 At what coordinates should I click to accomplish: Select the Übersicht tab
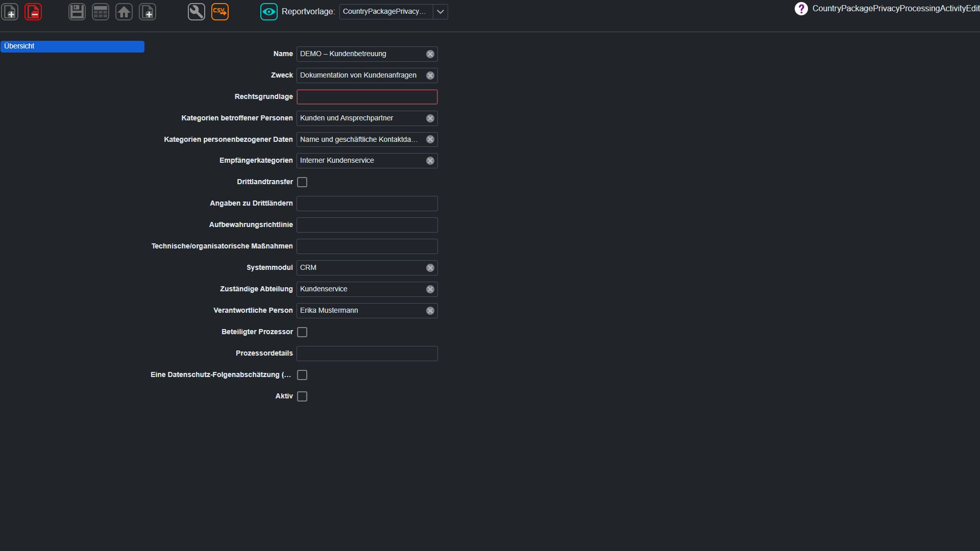pos(72,46)
